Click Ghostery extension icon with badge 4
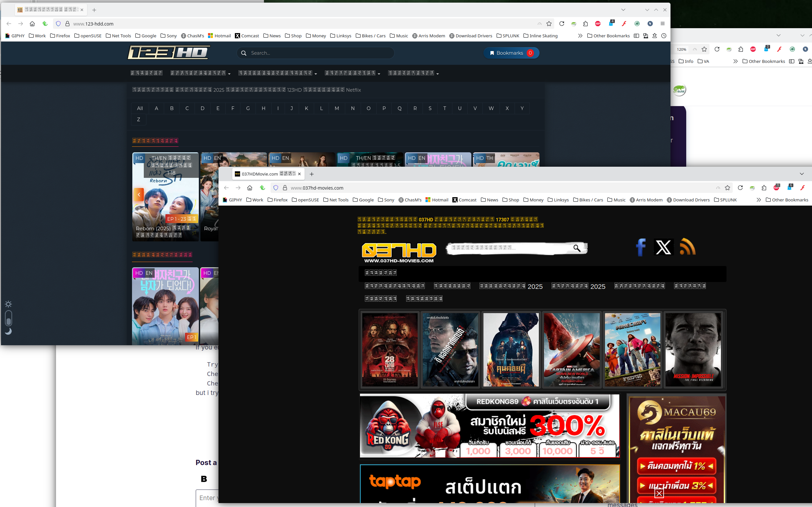 [611, 24]
